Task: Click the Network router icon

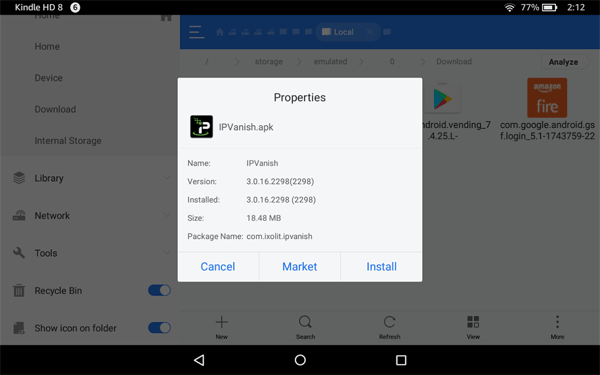Action: click(19, 215)
